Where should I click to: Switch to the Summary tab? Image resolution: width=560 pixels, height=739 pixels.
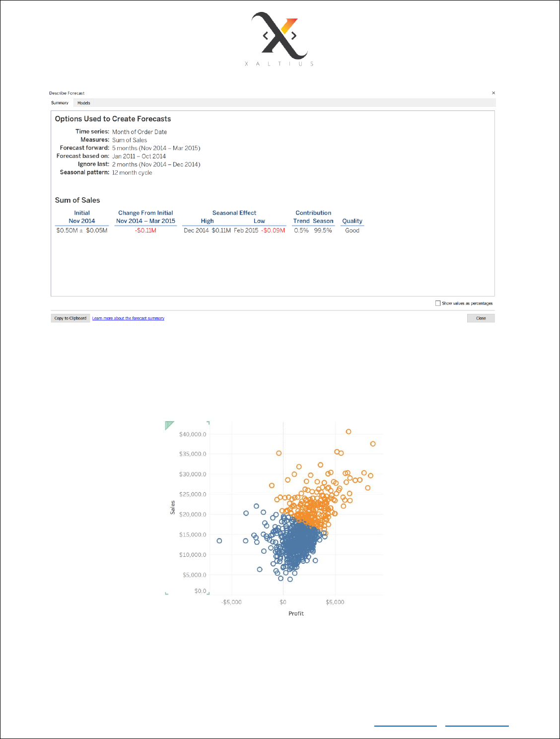(x=60, y=103)
